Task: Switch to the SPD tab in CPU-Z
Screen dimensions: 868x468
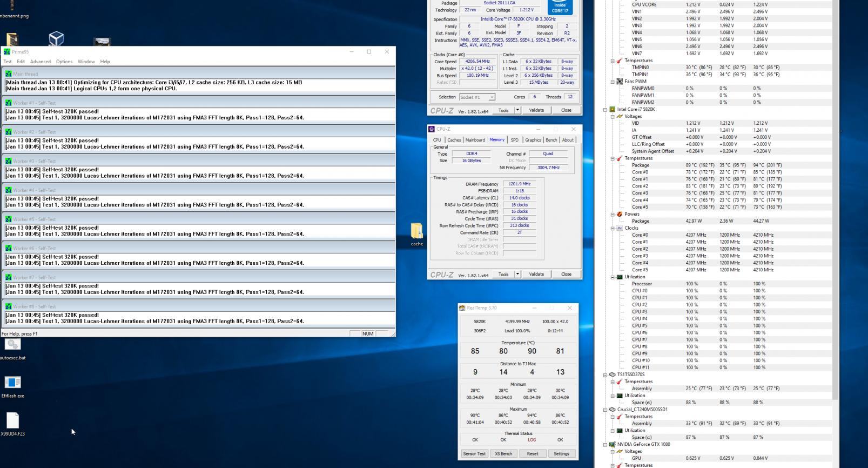Action: pos(514,140)
